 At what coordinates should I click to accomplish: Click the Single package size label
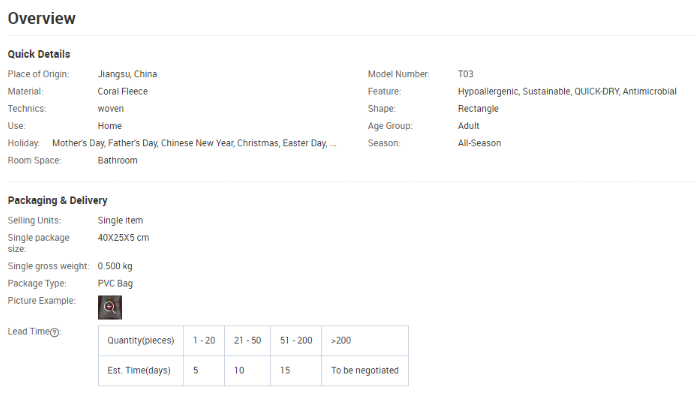(38, 243)
